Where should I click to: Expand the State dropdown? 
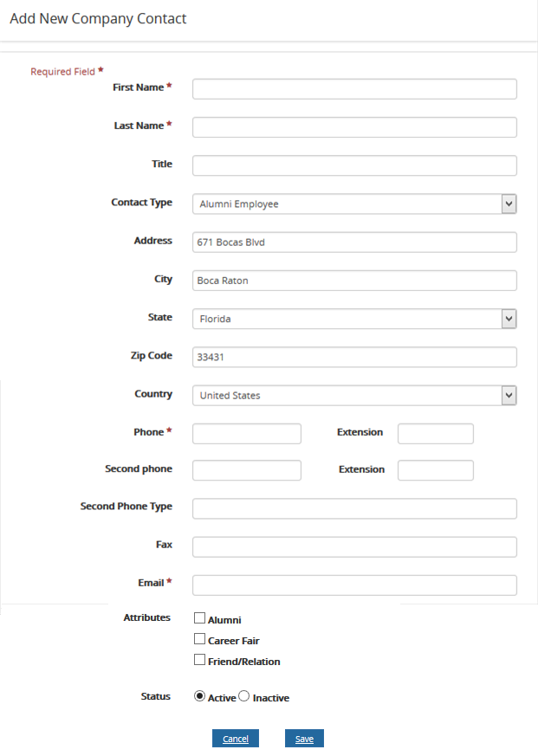click(509, 319)
